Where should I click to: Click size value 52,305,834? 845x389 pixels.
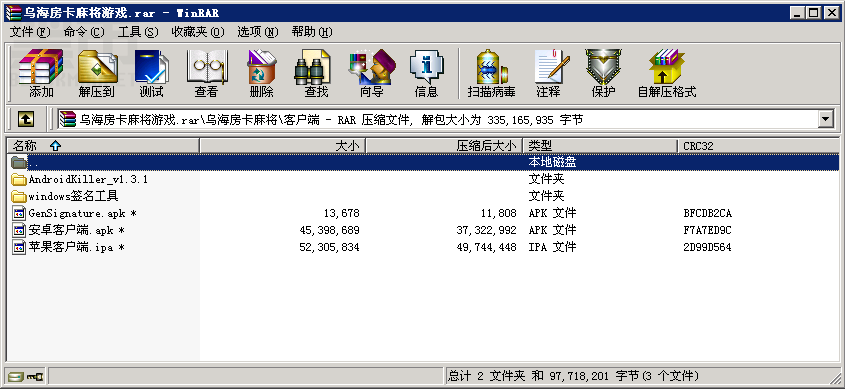pyautogui.click(x=329, y=248)
